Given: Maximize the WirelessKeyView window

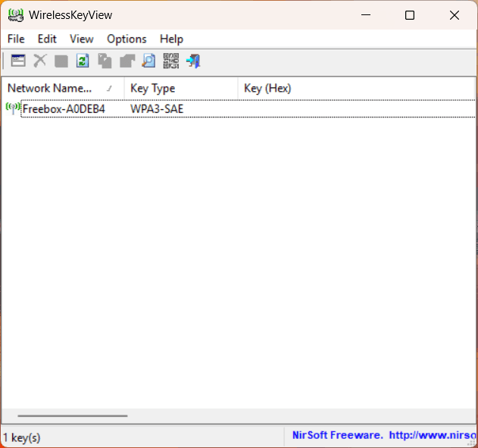Looking at the screenshot, I should coord(410,15).
